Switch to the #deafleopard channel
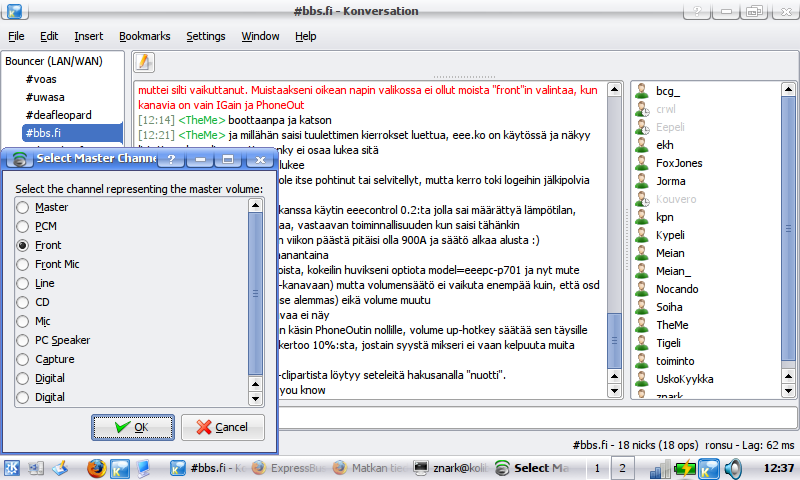Viewport: 800px width, 480px height. (x=59, y=114)
